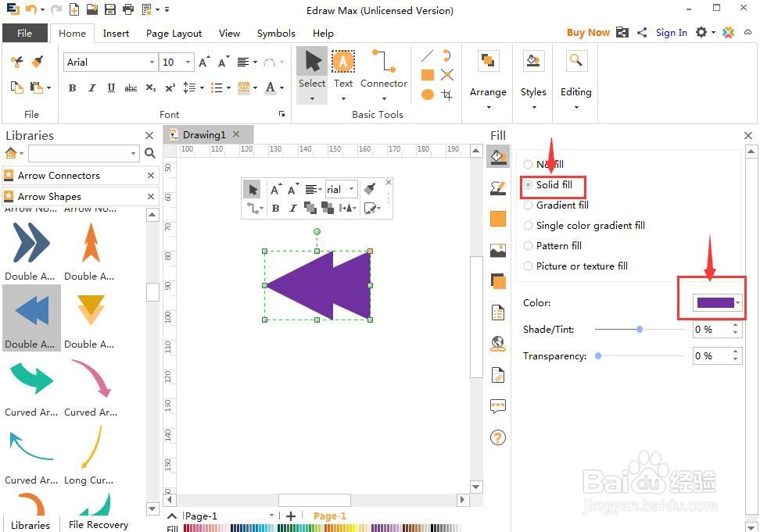
Task: Open the Help question mark icon
Action: (x=498, y=437)
